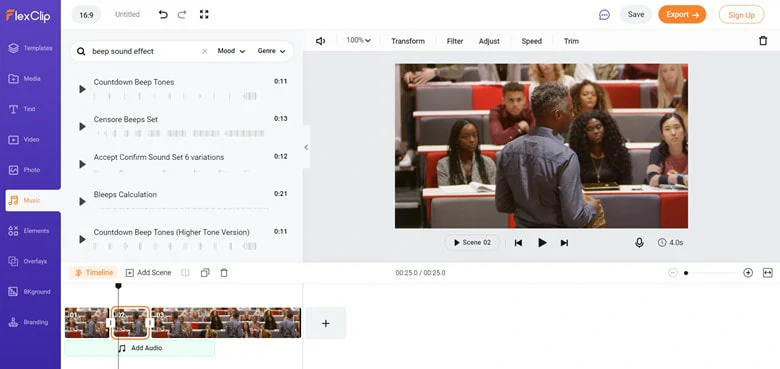Toggle the Timeline view button

(94, 273)
